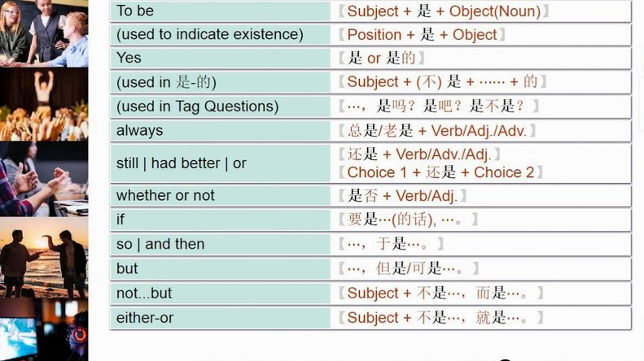Click the 'so | and then' row
The height and width of the screenshot is (361, 644).
[x=371, y=244]
